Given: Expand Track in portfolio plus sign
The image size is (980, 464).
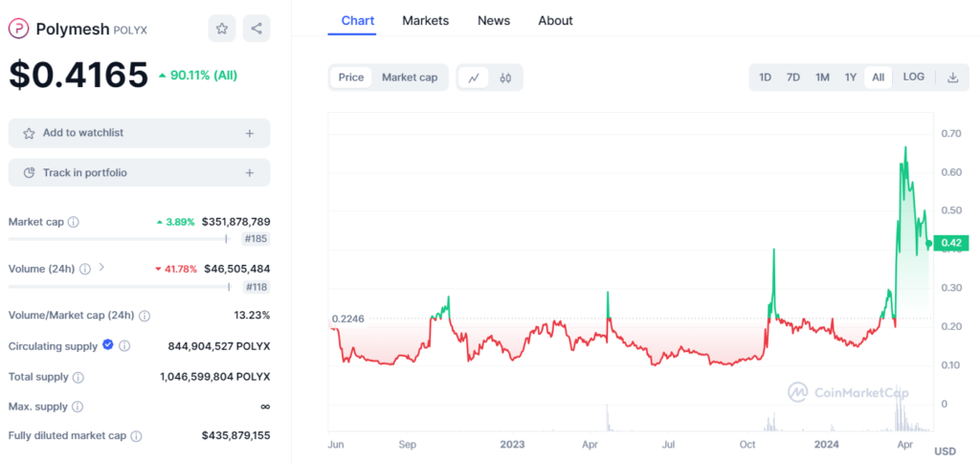Looking at the screenshot, I should (x=250, y=173).
